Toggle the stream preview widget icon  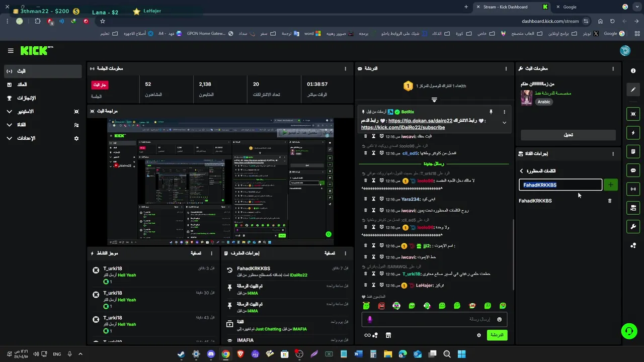[x=633, y=114]
